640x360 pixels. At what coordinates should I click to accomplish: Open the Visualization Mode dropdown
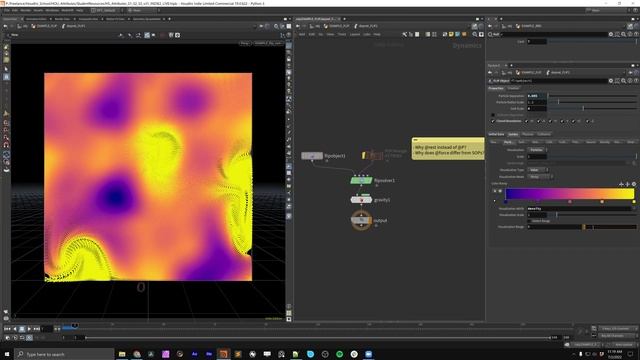(540, 177)
